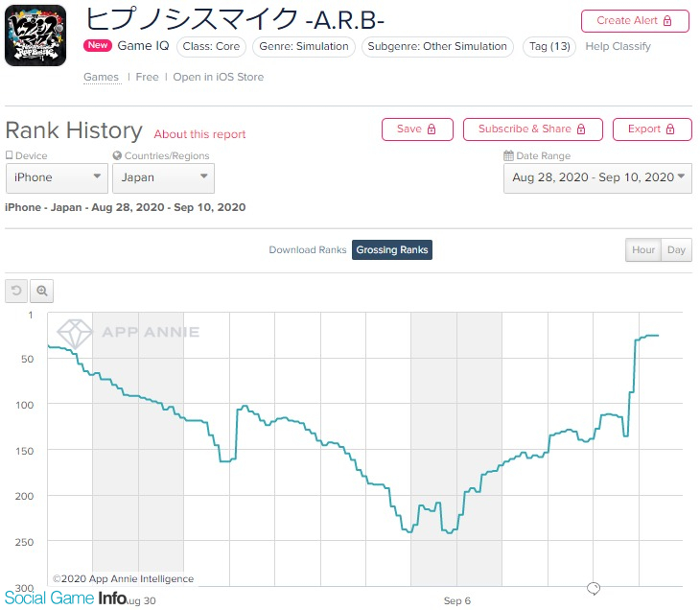Switch chart granularity to Hour
The image size is (700, 610).
tap(643, 250)
